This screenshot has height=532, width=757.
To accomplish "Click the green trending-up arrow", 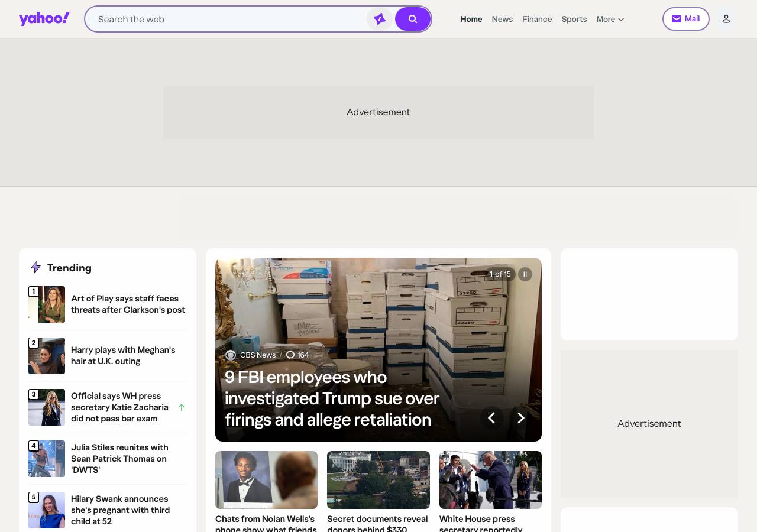I will click(x=182, y=407).
